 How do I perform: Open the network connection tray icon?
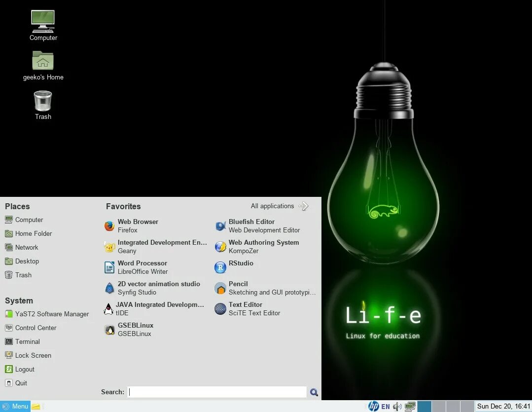(410, 407)
